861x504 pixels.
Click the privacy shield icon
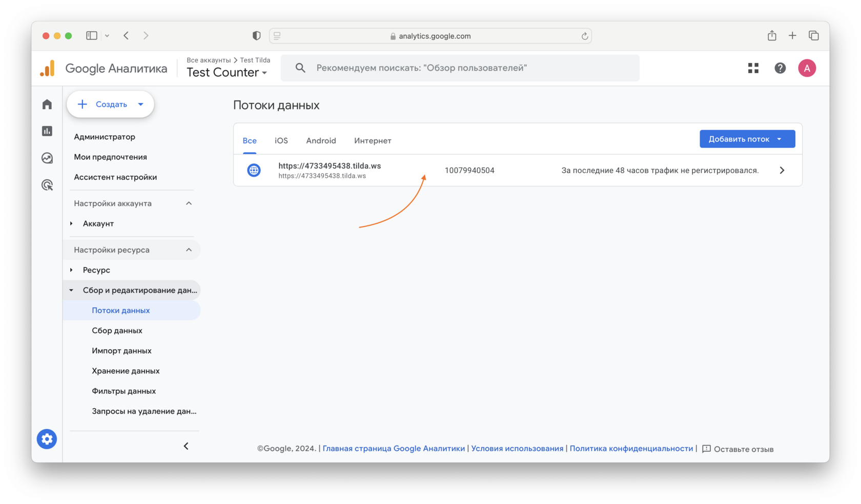coord(256,35)
